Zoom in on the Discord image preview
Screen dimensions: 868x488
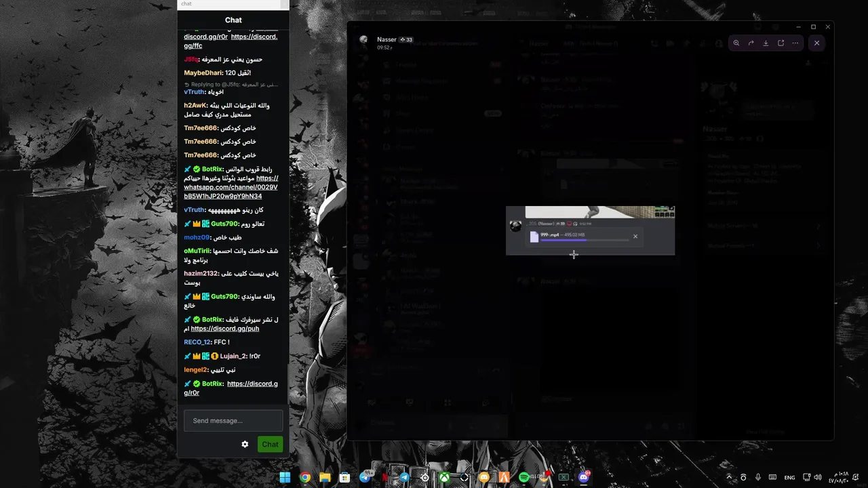click(x=736, y=43)
